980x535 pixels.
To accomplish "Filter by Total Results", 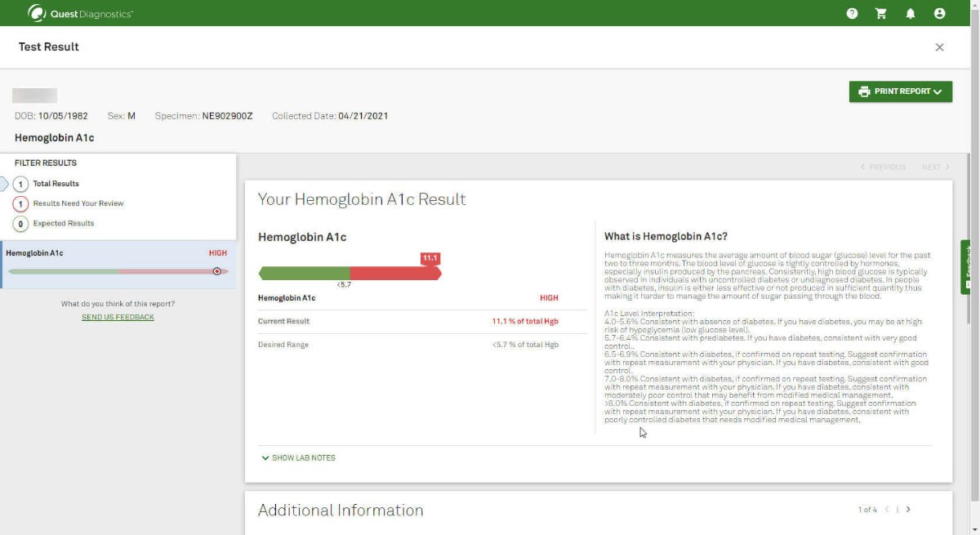I will 56,184.
